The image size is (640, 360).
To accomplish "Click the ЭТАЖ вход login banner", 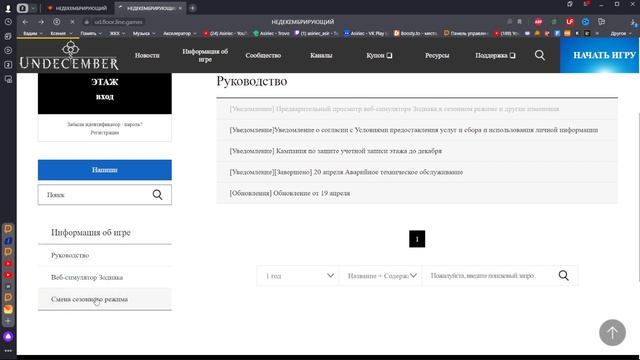I will [105, 93].
